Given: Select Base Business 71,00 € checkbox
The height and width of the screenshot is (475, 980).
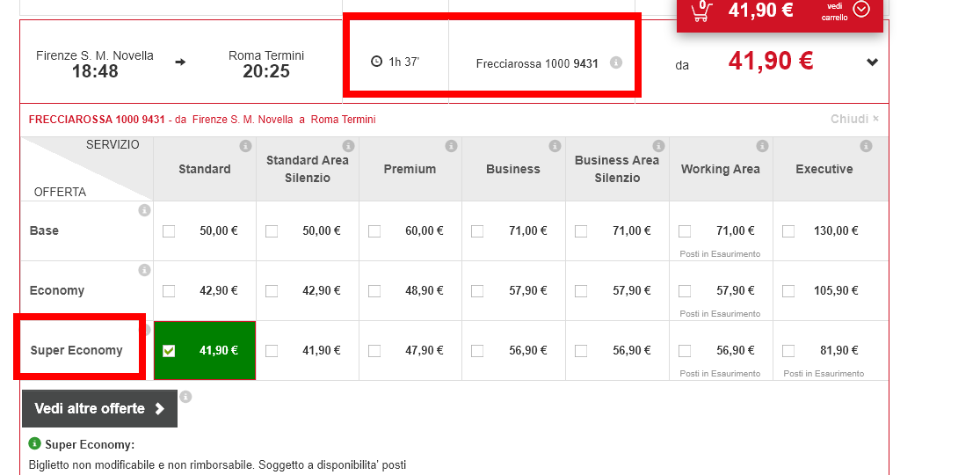Looking at the screenshot, I should pos(477,231).
